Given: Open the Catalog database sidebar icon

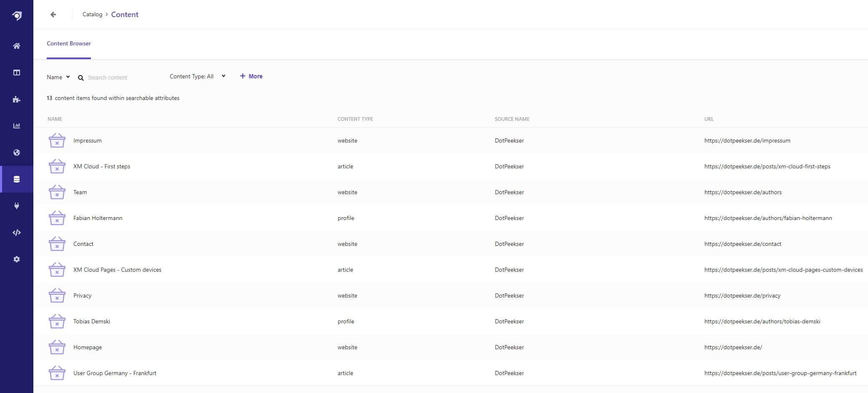Looking at the screenshot, I should click(17, 179).
